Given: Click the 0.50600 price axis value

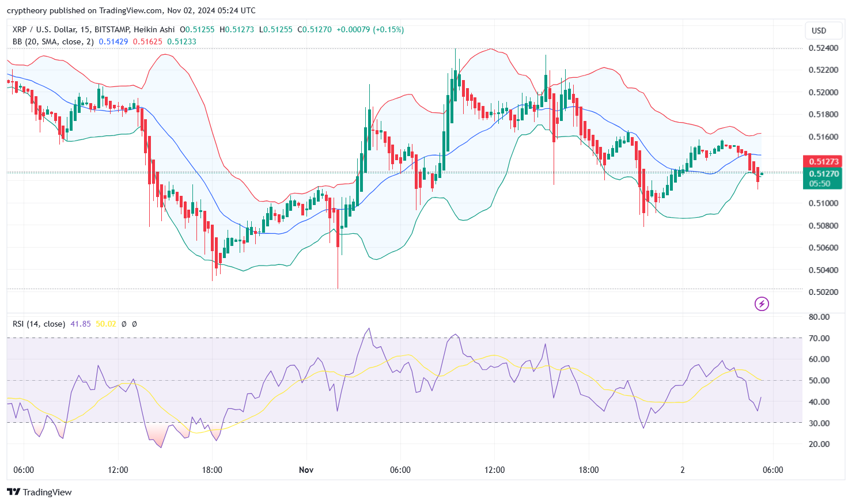Looking at the screenshot, I should [823, 247].
